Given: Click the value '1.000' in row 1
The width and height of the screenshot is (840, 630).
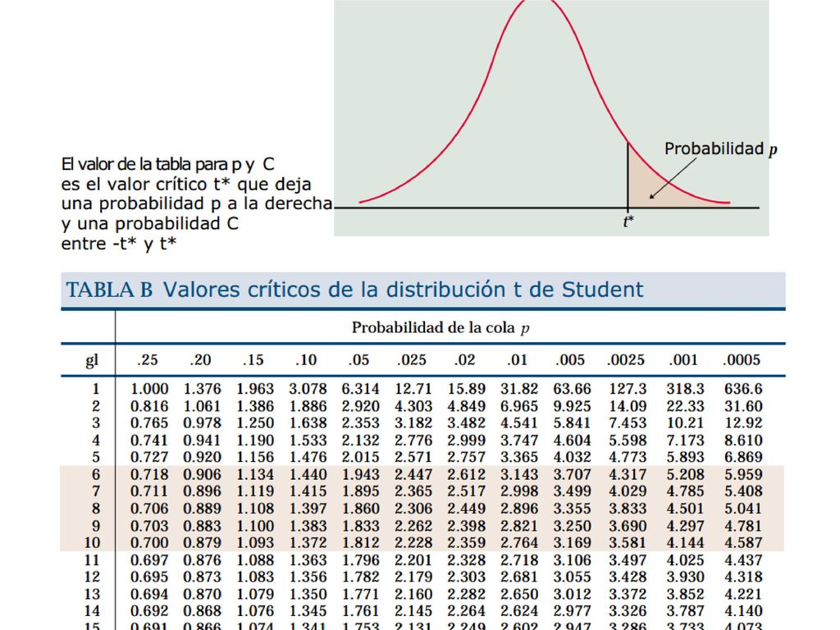Looking at the screenshot, I should (x=149, y=389).
